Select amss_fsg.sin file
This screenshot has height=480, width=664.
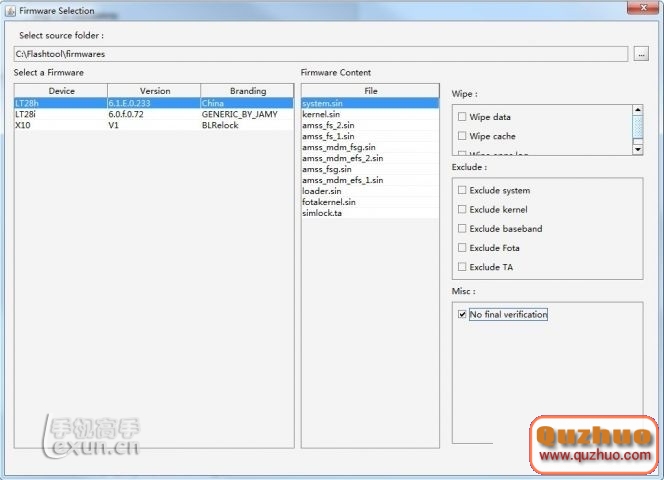(371, 169)
